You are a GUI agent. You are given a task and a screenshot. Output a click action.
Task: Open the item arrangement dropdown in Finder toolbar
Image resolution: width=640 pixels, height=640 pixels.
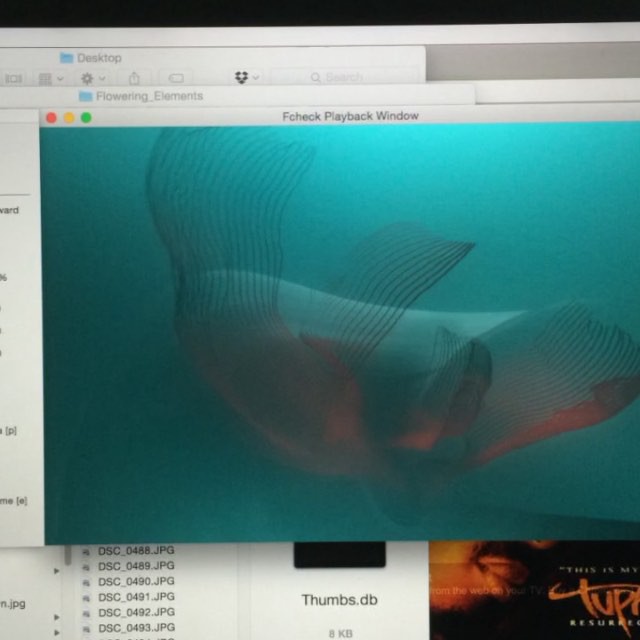50,78
